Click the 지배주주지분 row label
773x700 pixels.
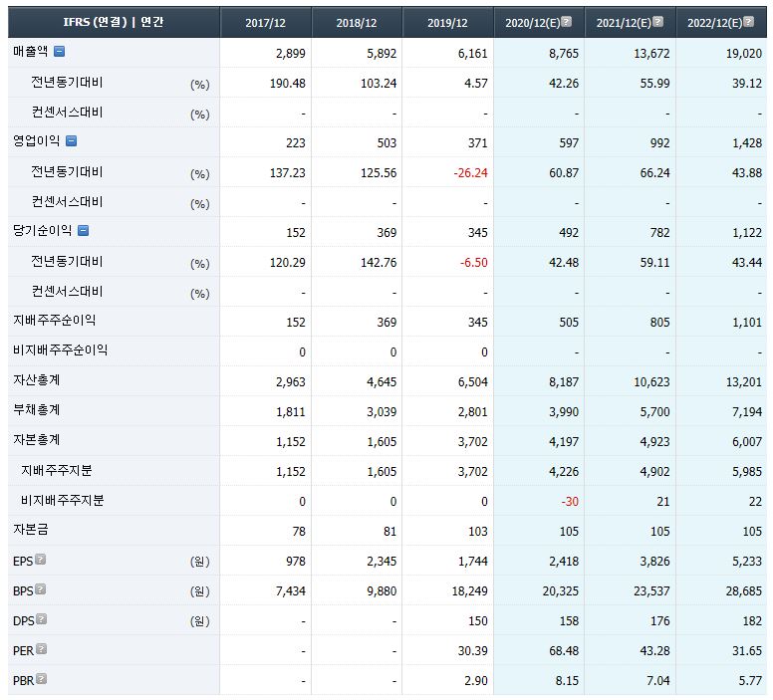click(56, 471)
